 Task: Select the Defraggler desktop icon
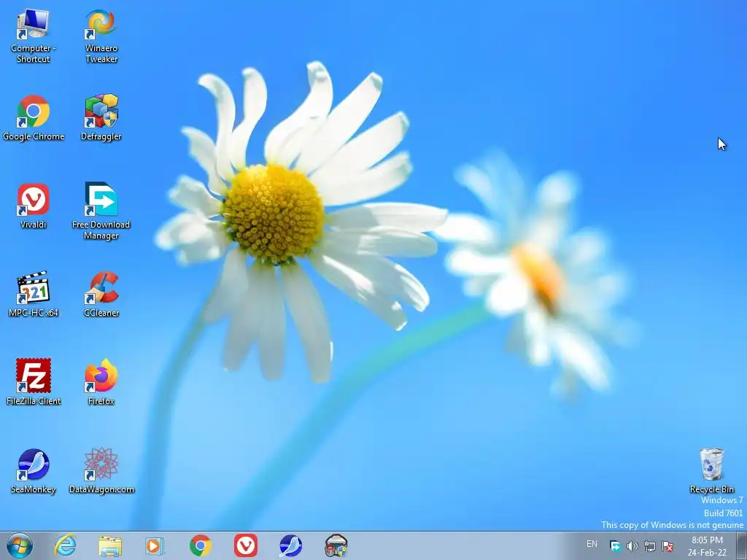[101, 117]
